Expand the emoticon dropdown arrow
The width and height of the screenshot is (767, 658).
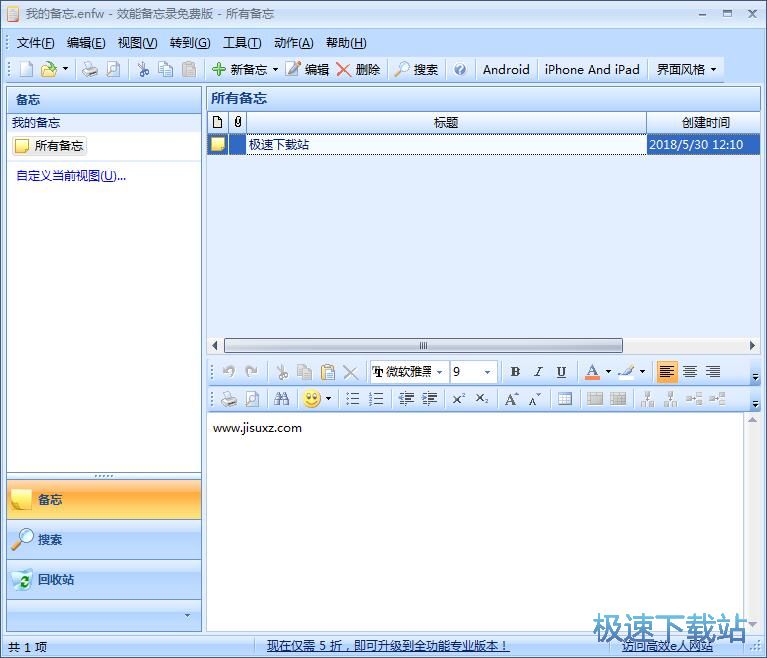pos(328,399)
